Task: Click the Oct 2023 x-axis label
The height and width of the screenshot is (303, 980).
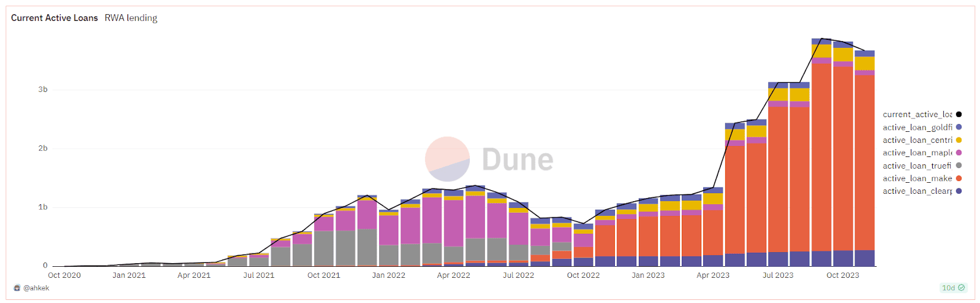Action: (843, 275)
